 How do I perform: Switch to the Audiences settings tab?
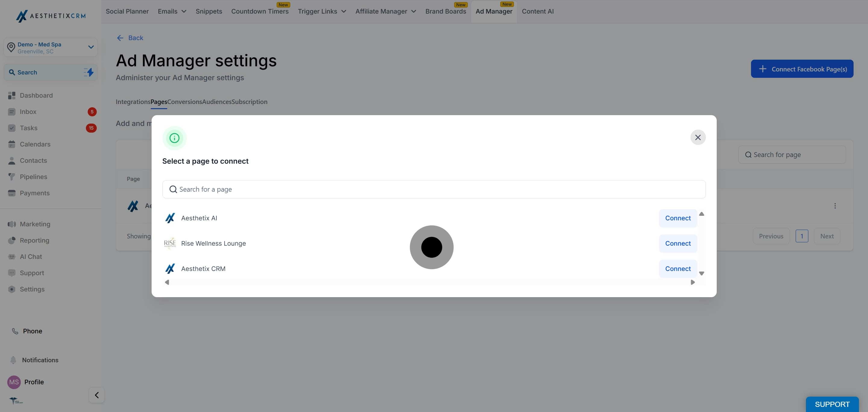(x=217, y=102)
